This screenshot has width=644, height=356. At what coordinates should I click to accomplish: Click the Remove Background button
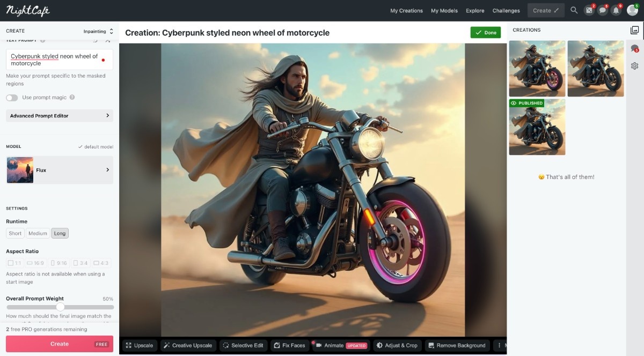(x=456, y=345)
